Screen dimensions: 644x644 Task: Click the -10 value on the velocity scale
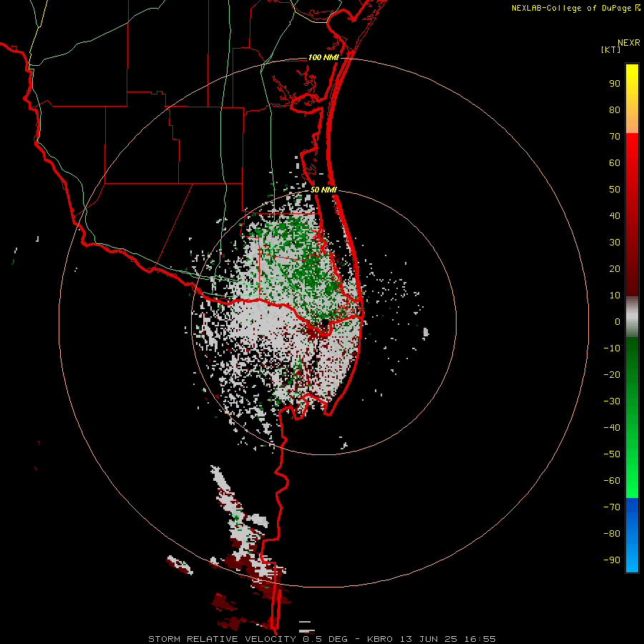[x=612, y=348]
